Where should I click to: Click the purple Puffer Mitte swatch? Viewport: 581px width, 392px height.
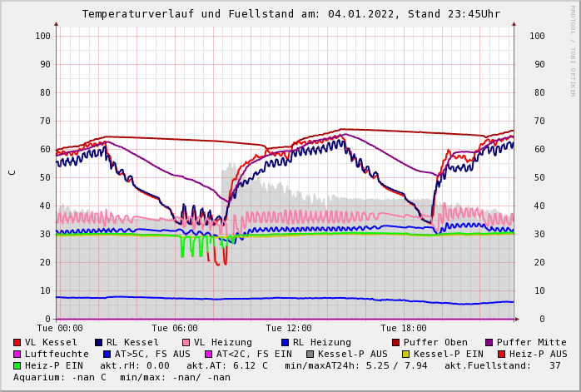tap(489, 342)
